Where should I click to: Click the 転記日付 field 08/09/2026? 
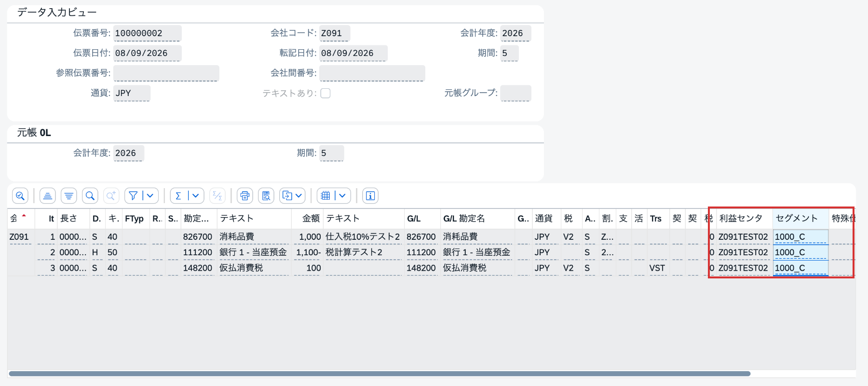tap(353, 53)
